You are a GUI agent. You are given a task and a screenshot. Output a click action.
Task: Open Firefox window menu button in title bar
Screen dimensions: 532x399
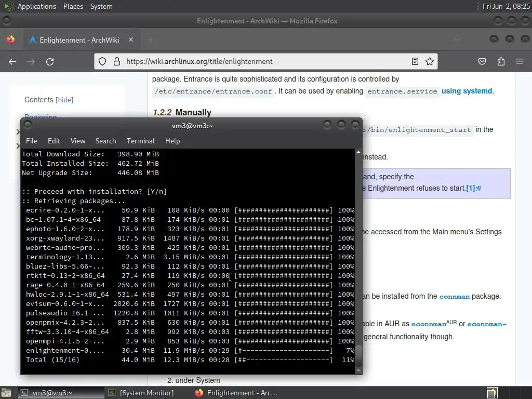[x=6, y=21]
